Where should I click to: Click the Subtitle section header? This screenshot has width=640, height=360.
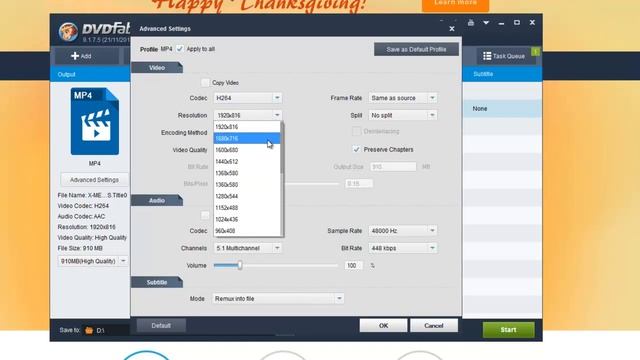pyautogui.click(x=157, y=282)
